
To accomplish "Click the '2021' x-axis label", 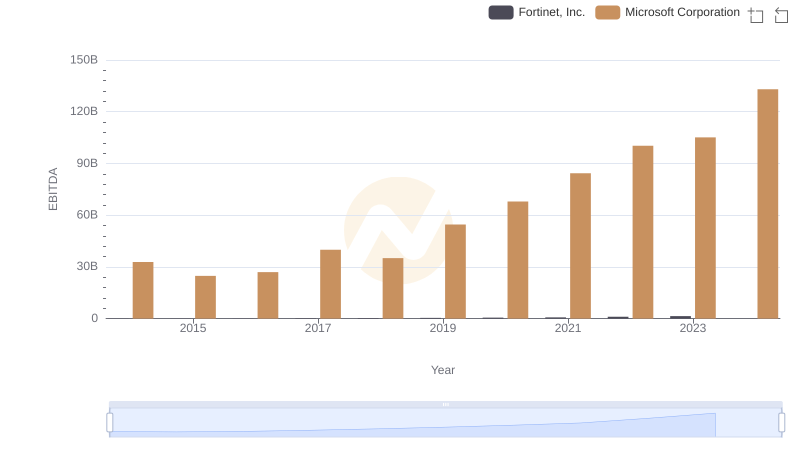I will pyautogui.click(x=568, y=328).
